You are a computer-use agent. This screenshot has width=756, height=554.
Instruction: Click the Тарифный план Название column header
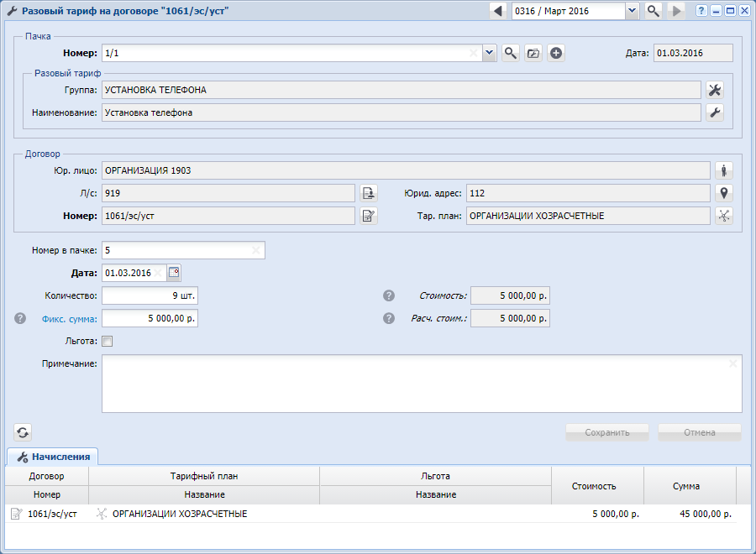pos(204,494)
